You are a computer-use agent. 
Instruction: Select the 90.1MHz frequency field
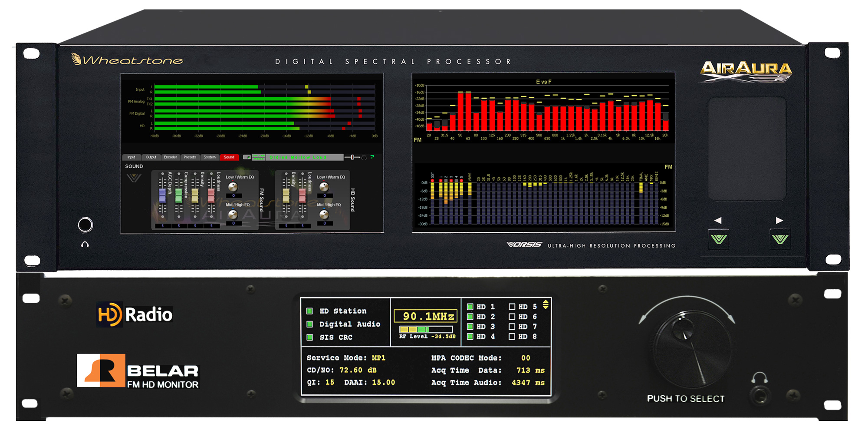(x=426, y=316)
